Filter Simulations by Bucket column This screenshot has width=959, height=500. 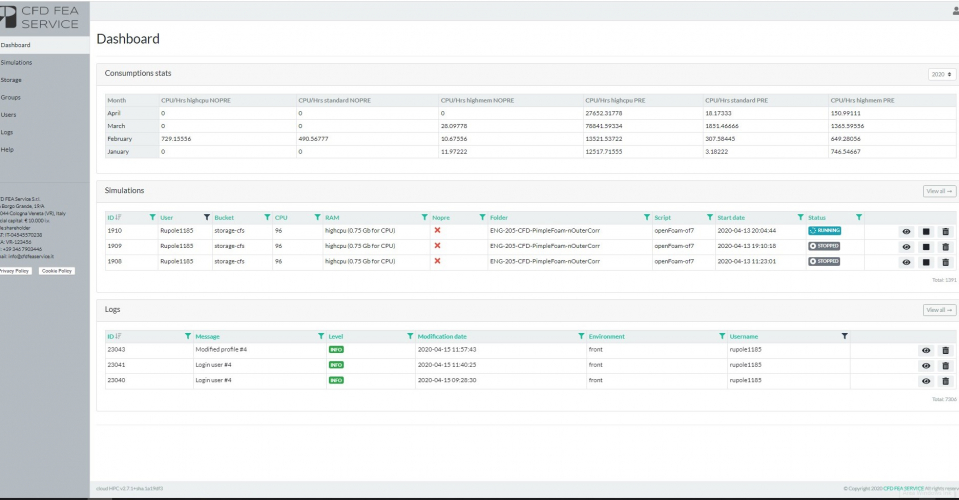pyautogui.click(x=267, y=217)
